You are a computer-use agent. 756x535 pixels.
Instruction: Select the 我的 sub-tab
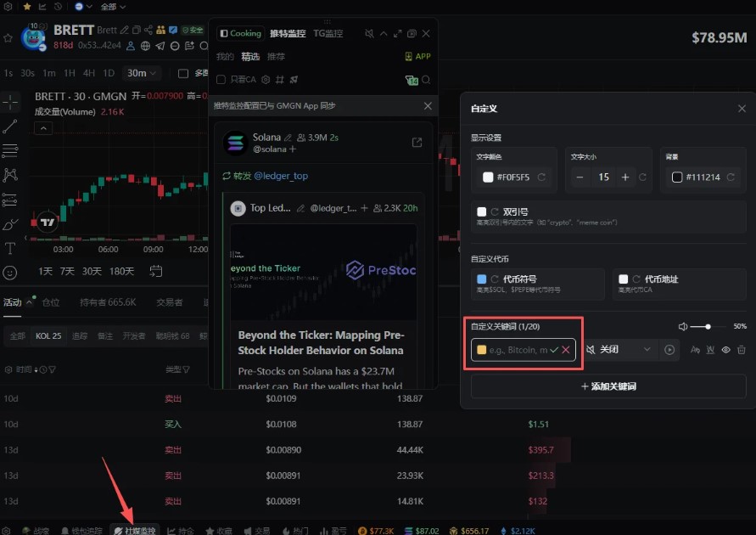point(225,56)
